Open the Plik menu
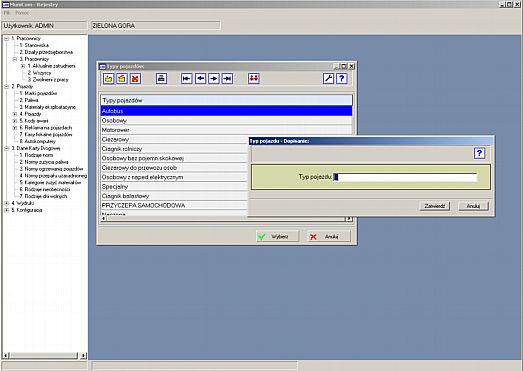The width and height of the screenshot is (523, 371). pyautogui.click(x=7, y=13)
